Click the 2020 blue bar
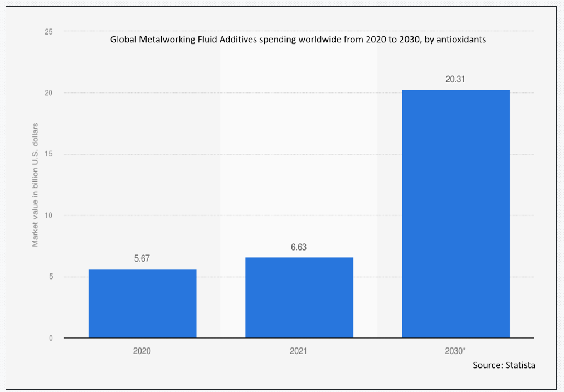The height and width of the screenshot is (392, 564). coord(143,303)
